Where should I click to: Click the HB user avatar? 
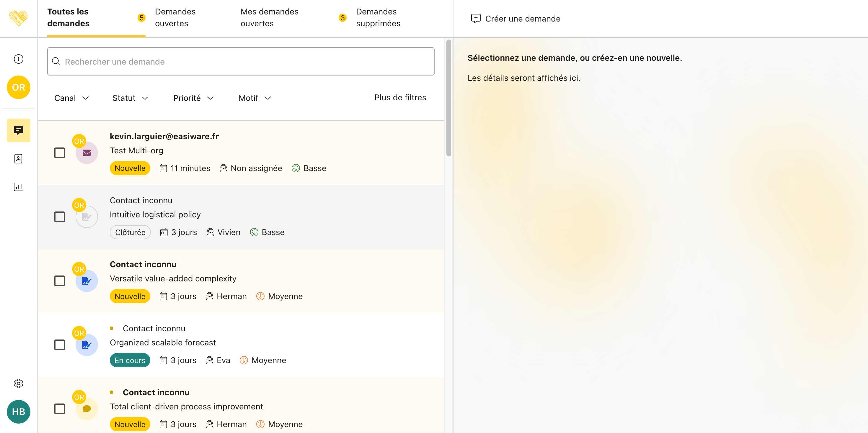pos(19,411)
